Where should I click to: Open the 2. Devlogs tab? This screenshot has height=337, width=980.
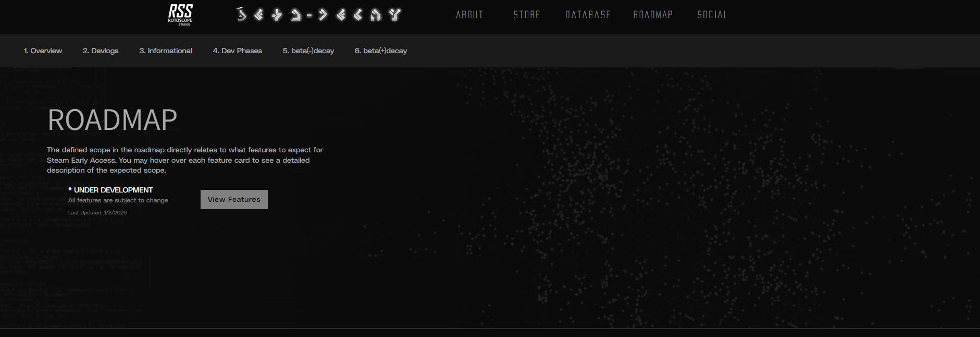tap(101, 51)
